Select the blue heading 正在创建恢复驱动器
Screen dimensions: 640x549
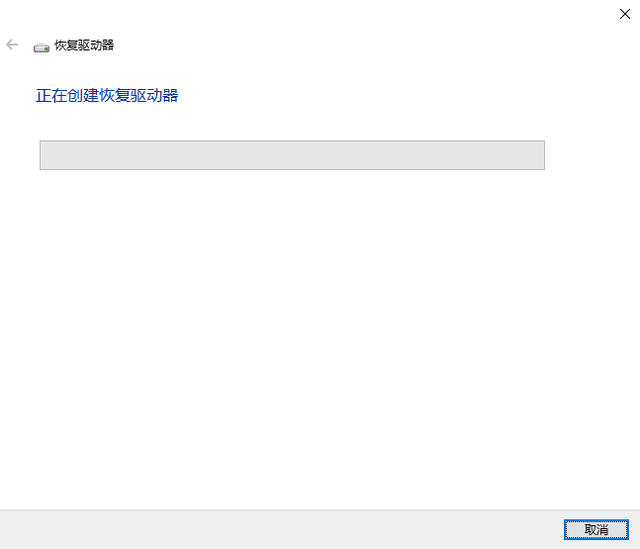(107, 96)
